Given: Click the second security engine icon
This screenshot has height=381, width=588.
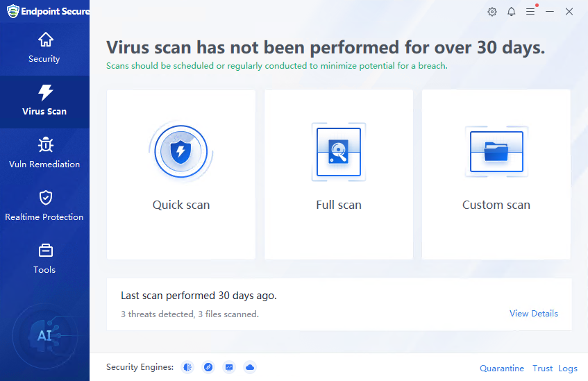Looking at the screenshot, I should coord(208,367).
